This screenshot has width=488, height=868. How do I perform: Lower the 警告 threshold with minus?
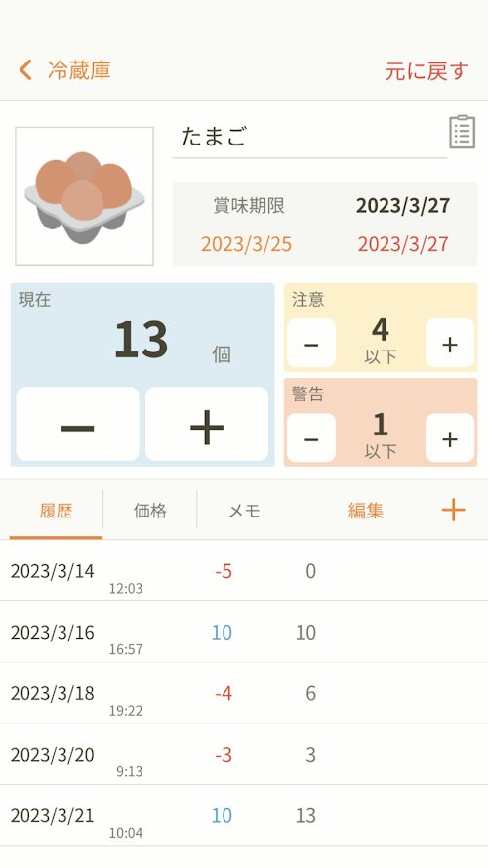tap(311, 437)
